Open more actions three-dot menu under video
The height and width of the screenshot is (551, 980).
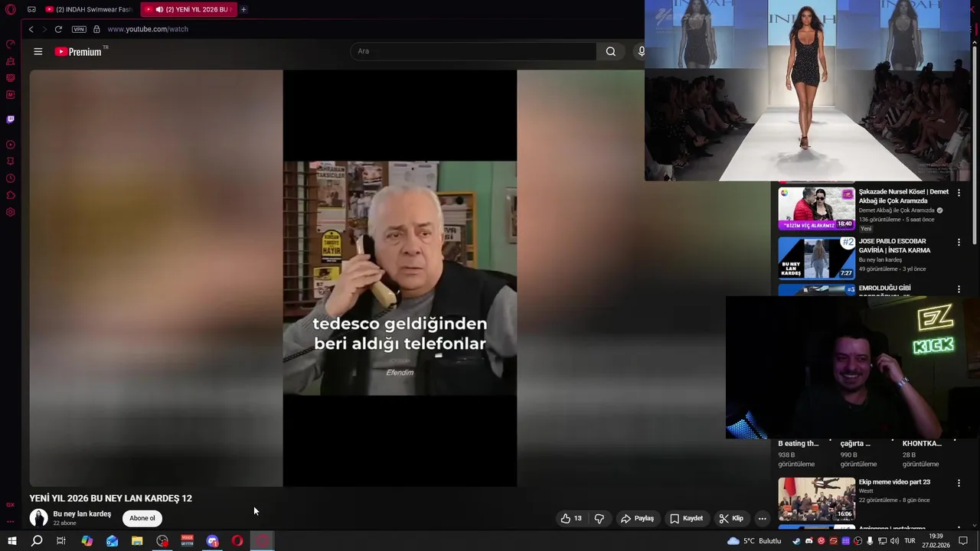tap(762, 518)
